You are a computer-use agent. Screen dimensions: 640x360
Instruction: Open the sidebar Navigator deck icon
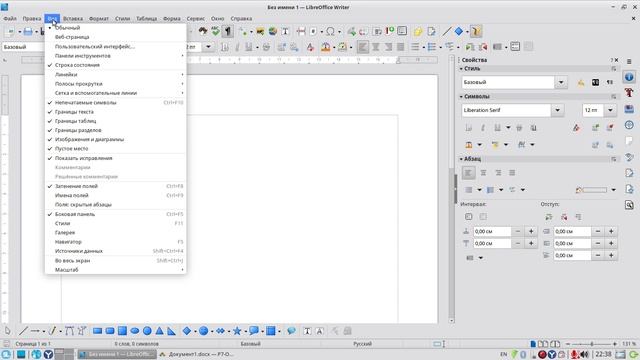click(x=629, y=125)
